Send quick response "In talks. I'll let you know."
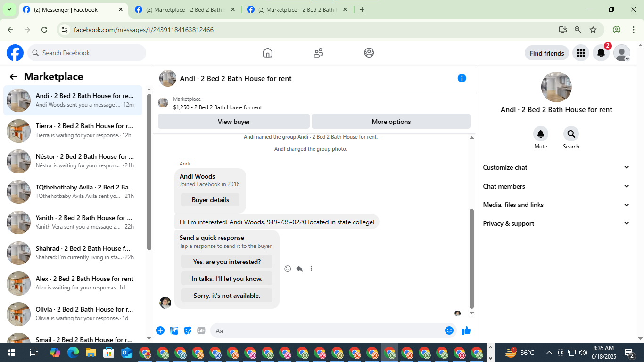 pyautogui.click(x=227, y=279)
